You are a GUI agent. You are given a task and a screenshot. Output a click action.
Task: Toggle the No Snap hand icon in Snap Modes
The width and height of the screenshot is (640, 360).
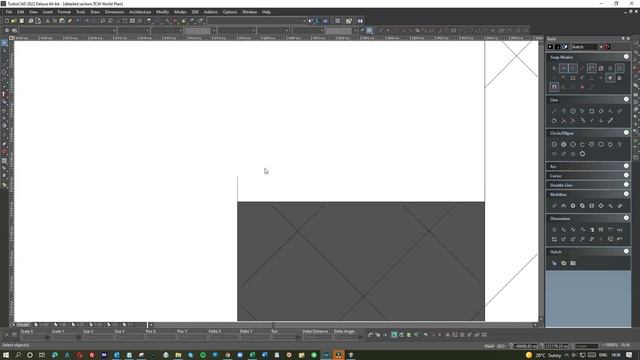pyautogui.click(x=554, y=69)
